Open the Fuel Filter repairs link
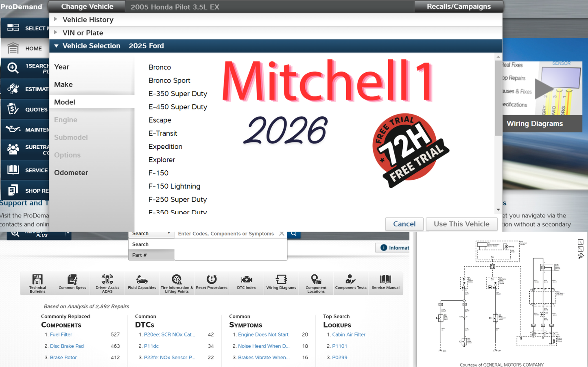Image resolution: width=588 pixels, height=367 pixels. pyautogui.click(x=60, y=334)
